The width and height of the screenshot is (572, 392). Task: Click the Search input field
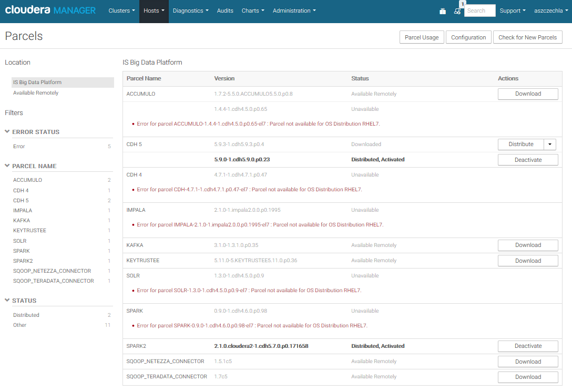tap(479, 11)
